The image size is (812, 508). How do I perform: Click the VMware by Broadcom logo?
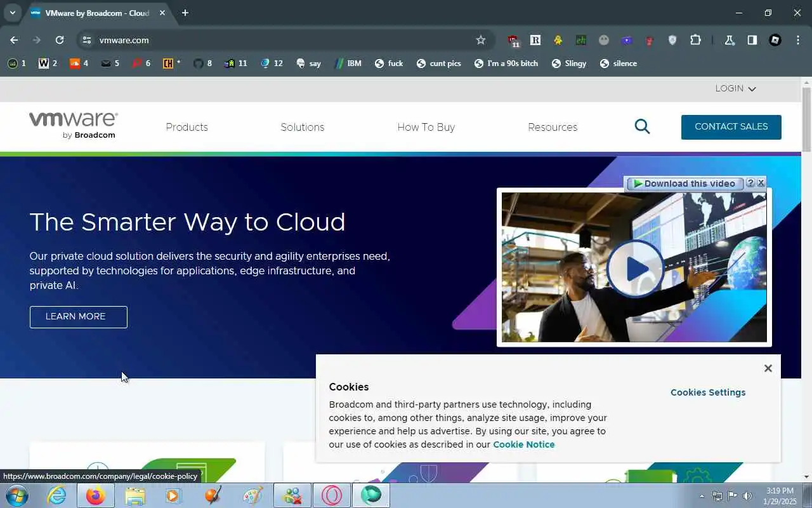point(74,125)
